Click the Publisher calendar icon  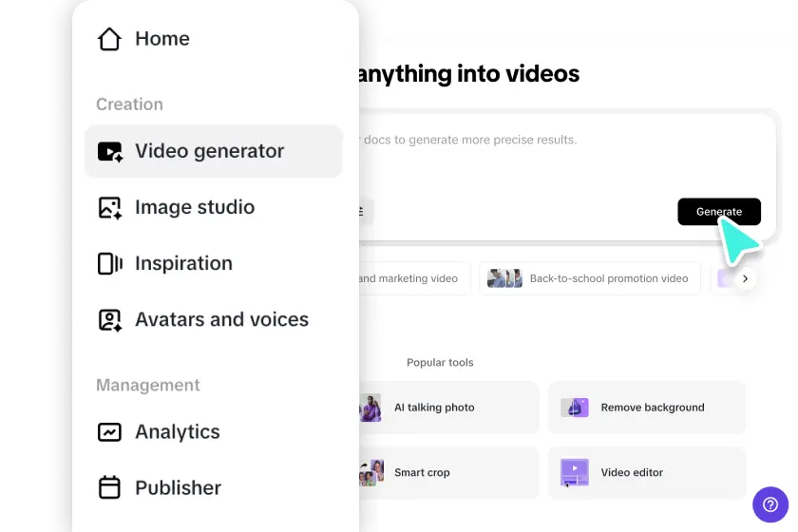point(110,488)
